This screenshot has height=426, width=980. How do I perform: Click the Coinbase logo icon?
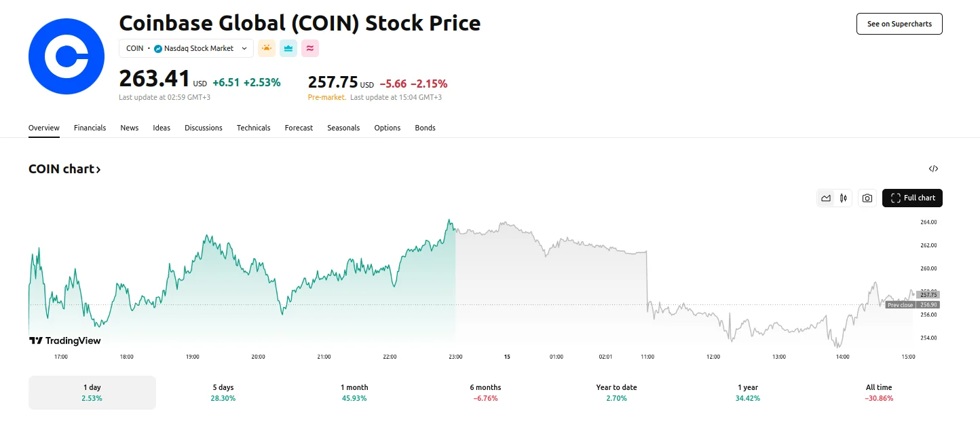(x=67, y=56)
